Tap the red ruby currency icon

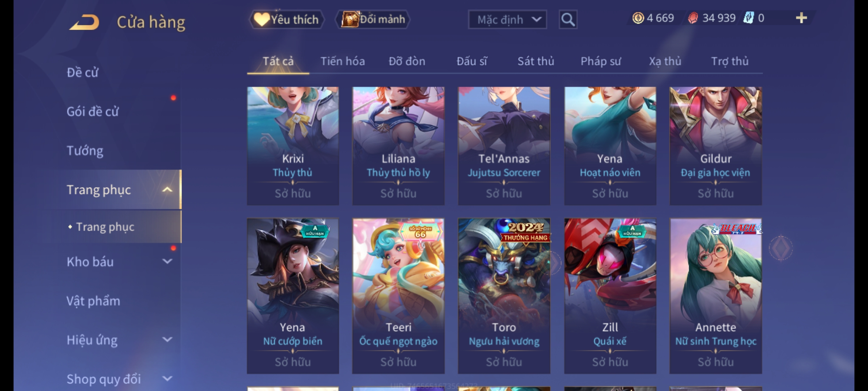tap(693, 18)
